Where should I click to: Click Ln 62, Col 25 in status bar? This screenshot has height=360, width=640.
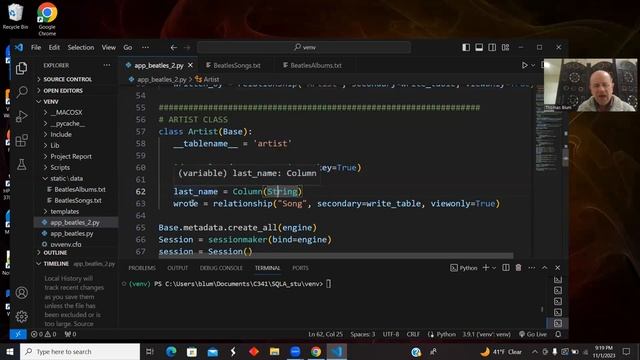click(325, 334)
